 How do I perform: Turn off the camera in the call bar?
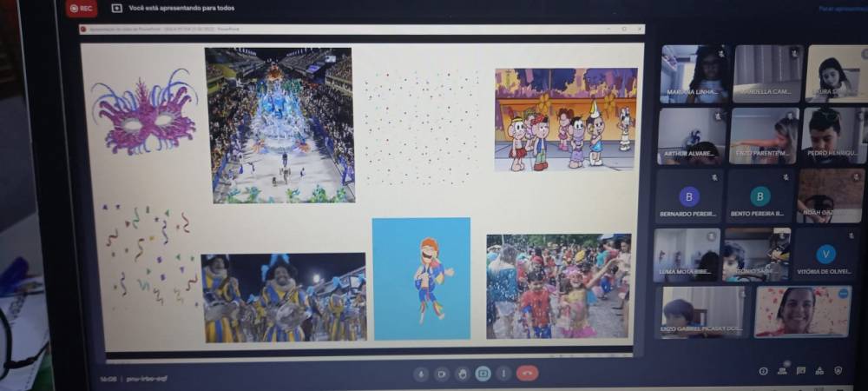coord(442,374)
